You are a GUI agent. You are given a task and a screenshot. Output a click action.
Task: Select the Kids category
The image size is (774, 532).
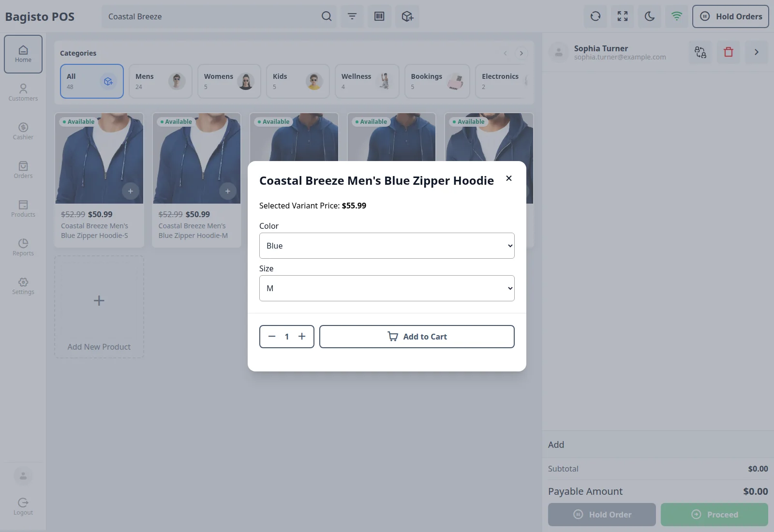[298, 81]
